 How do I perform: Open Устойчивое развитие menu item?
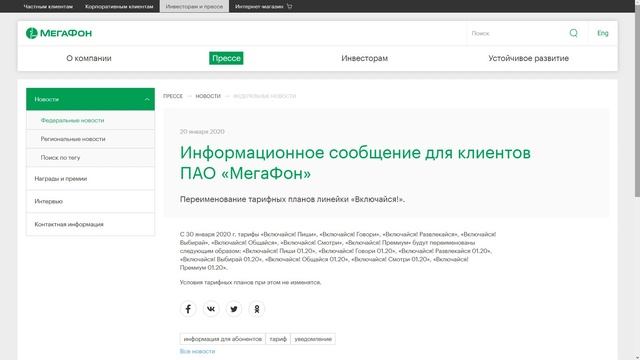point(529,58)
